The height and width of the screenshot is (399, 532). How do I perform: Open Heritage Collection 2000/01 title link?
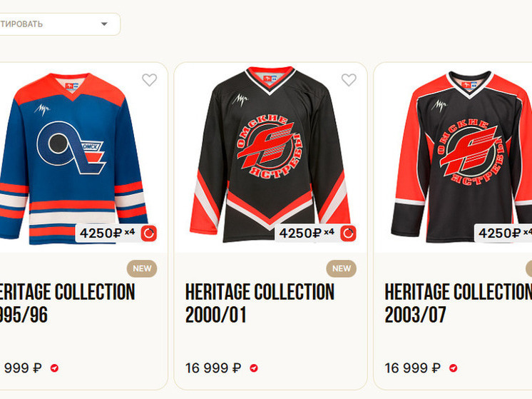(260, 303)
